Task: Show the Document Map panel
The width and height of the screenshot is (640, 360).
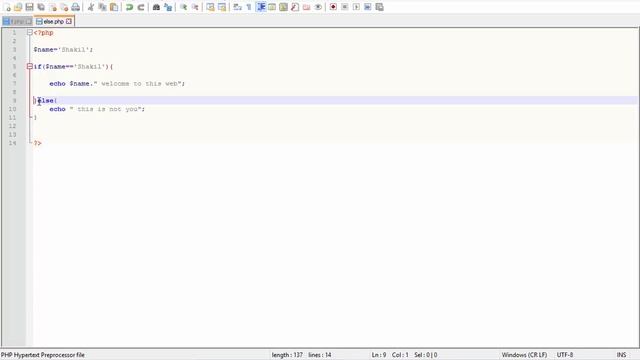Action: click(283, 7)
